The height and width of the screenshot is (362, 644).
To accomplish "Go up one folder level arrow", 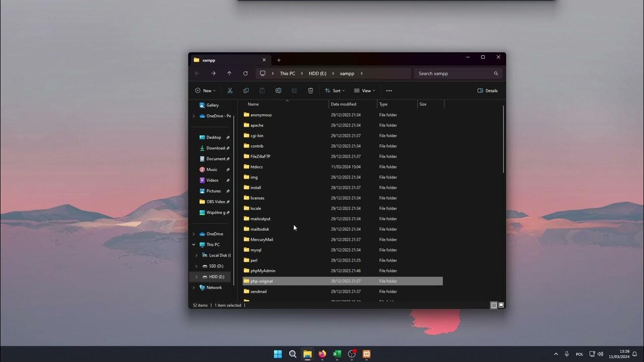I will point(229,73).
